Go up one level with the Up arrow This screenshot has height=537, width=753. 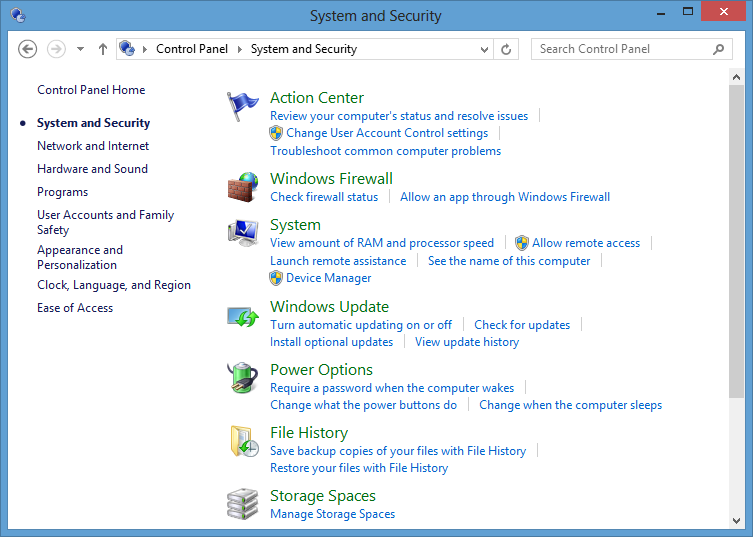point(102,49)
